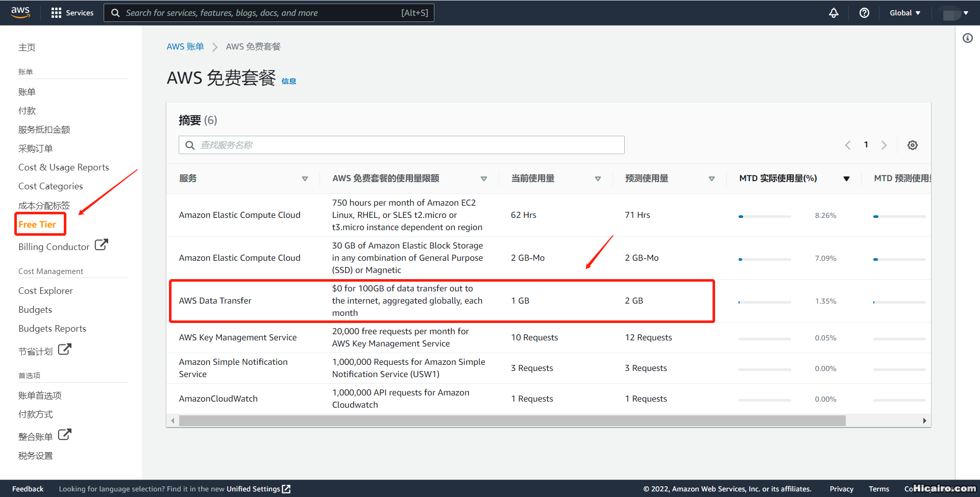Open 采购订单 in the sidebar

[36, 148]
